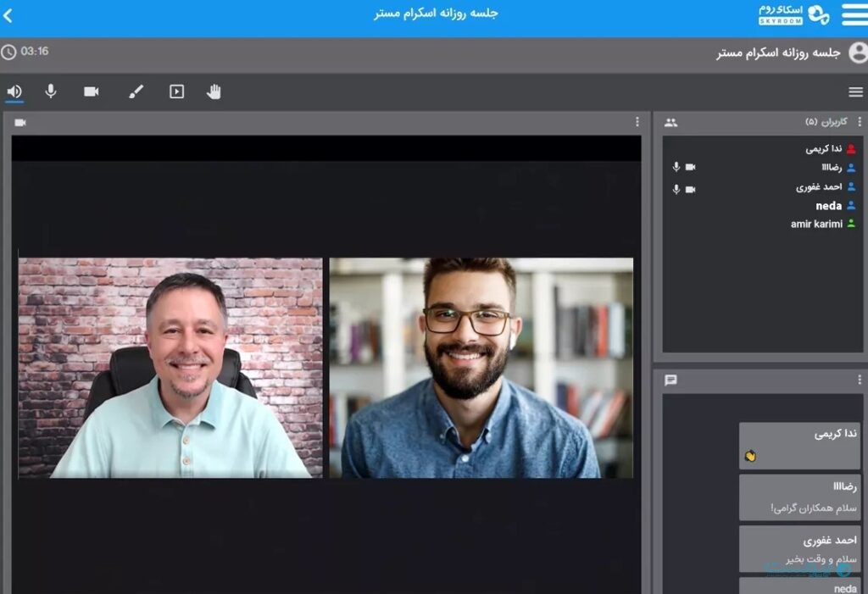The image size is (868, 594).
Task: Select the whiteboard brush tool
Action: [x=136, y=92]
